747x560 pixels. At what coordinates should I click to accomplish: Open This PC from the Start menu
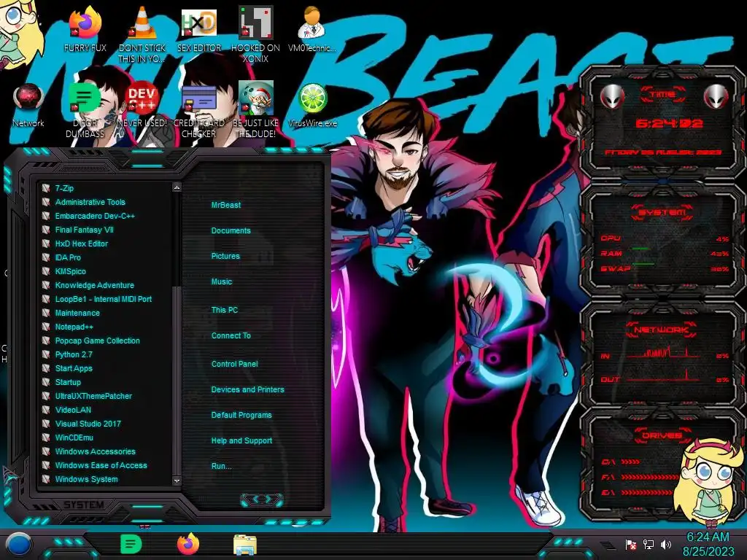tap(225, 310)
